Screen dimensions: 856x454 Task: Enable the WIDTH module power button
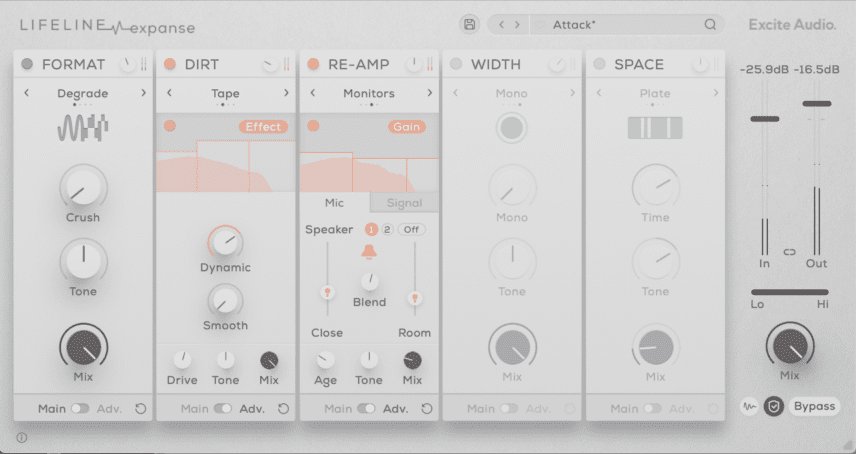point(456,64)
